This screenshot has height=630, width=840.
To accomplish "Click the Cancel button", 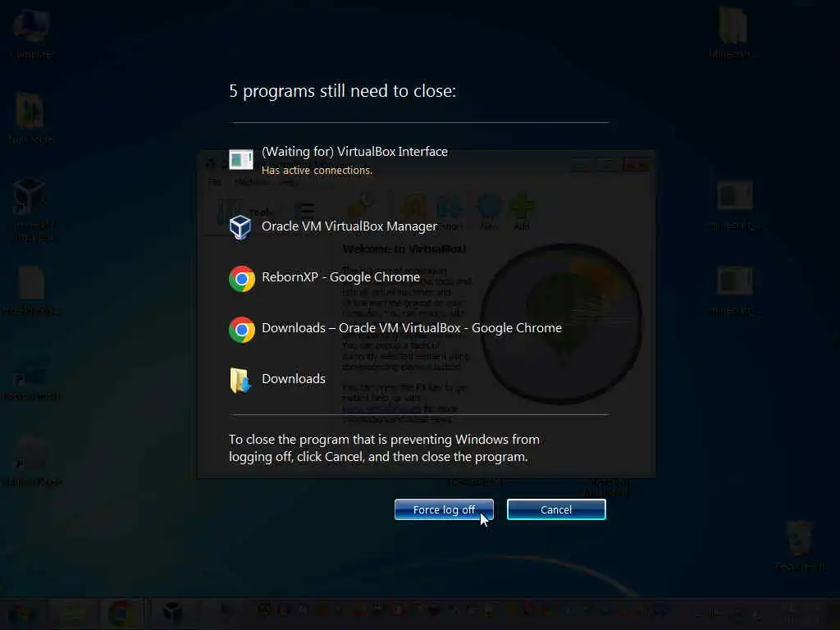I will point(556,509).
